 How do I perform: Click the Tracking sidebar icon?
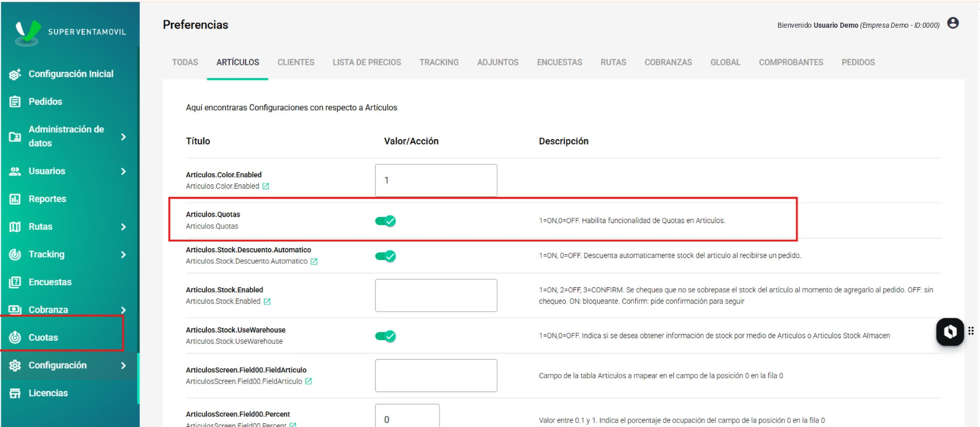15,254
